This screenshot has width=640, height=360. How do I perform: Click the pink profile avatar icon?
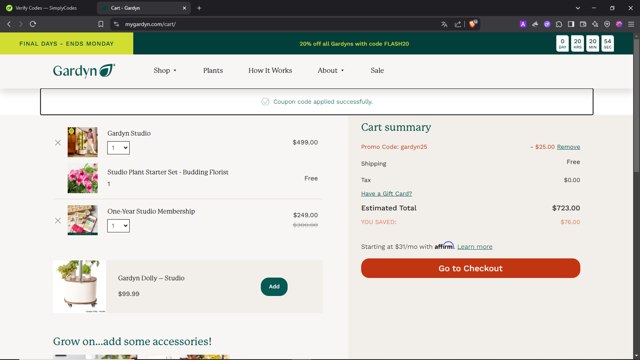click(619, 24)
